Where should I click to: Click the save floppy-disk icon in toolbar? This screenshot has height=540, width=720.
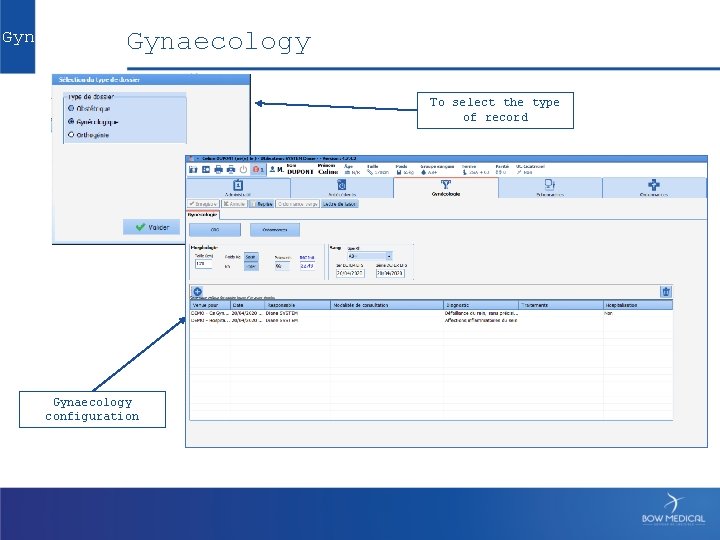coord(193,169)
